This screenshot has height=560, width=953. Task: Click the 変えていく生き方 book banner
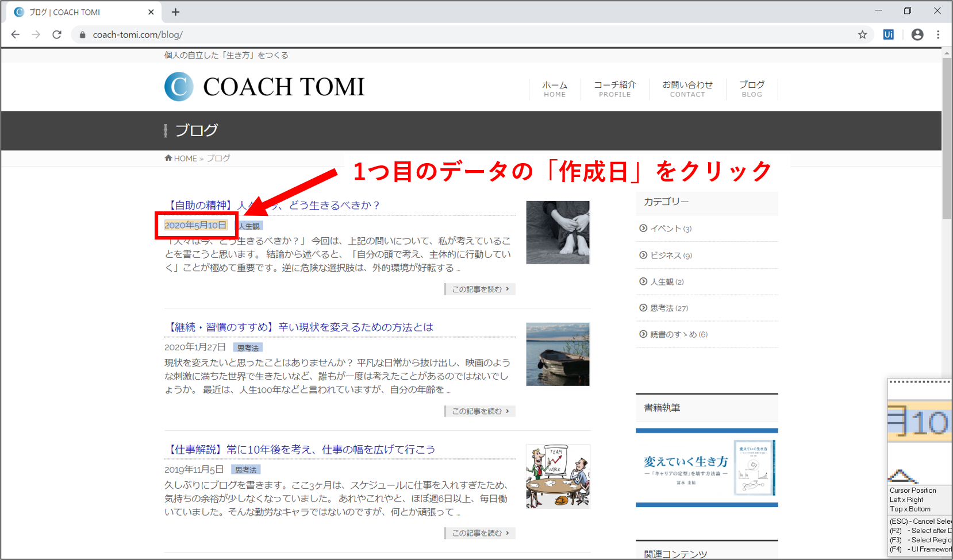[706, 468]
